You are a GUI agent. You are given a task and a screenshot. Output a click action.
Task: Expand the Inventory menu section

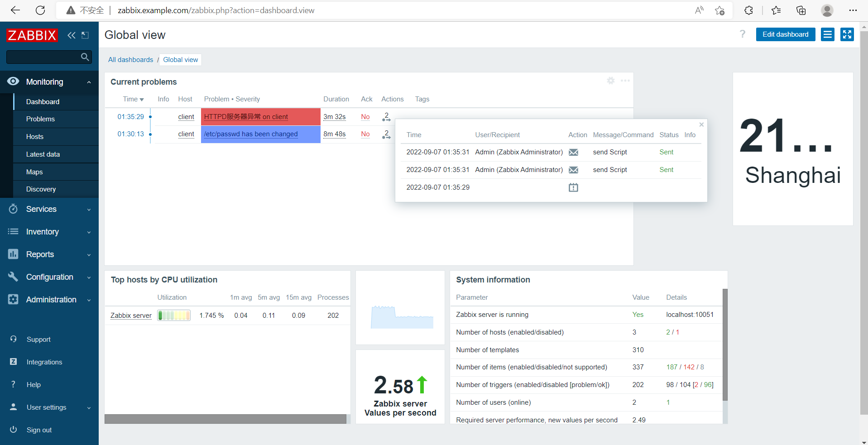[x=89, y=232]
